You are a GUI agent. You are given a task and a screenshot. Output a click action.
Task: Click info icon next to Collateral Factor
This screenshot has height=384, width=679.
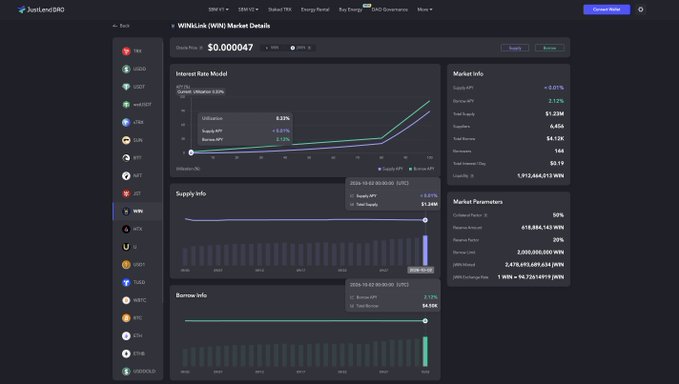coord(485,215)
